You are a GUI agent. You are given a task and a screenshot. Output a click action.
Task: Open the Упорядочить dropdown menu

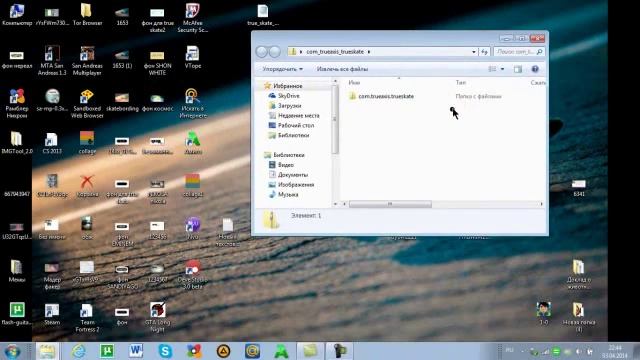tap(282, 69)
